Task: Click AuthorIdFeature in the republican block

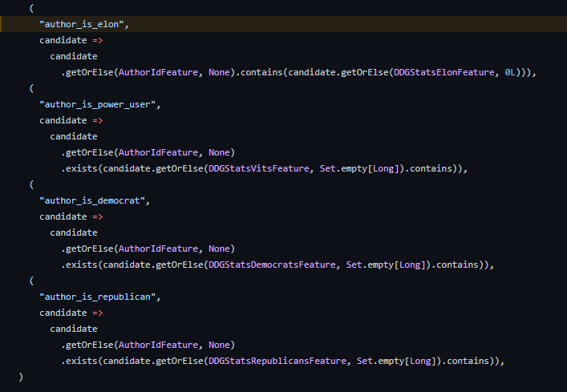Action: [x=158, y=345]
